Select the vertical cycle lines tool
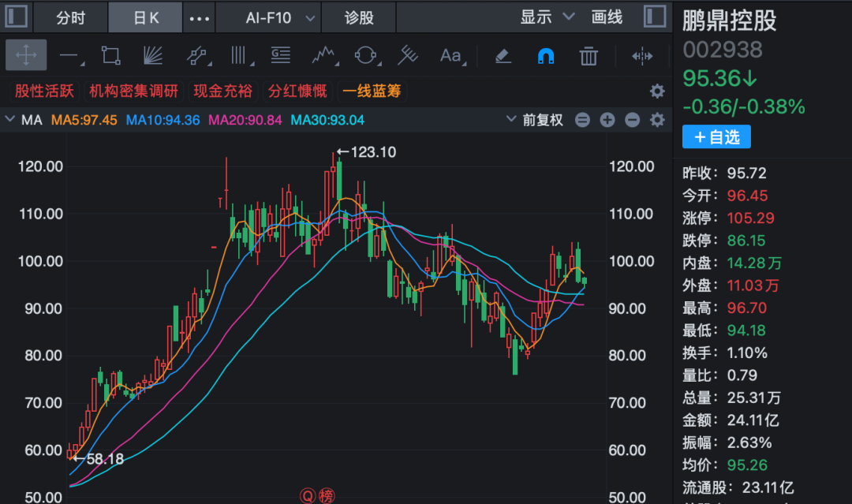The image size is (852, 504). (x=241, y=55)
